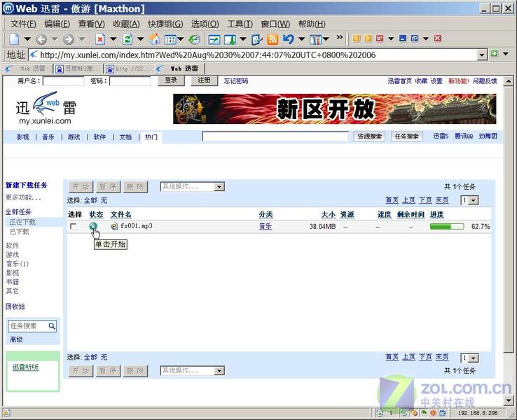Go back with the Back arrow
This screenshot has width=517, height=420.
pyautogui.click(x=41, y=39)
